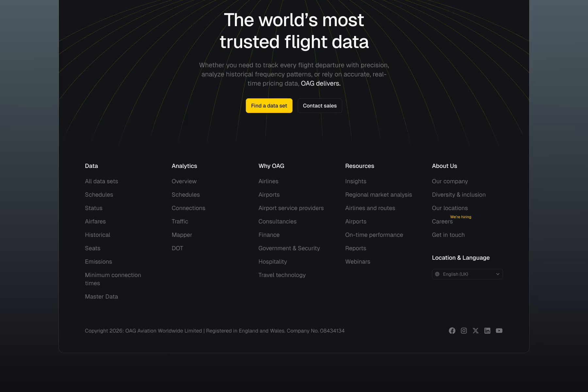Viewport: 588px width, 392px height.
Task: Open the Connections analytics link
Action: 188,208
